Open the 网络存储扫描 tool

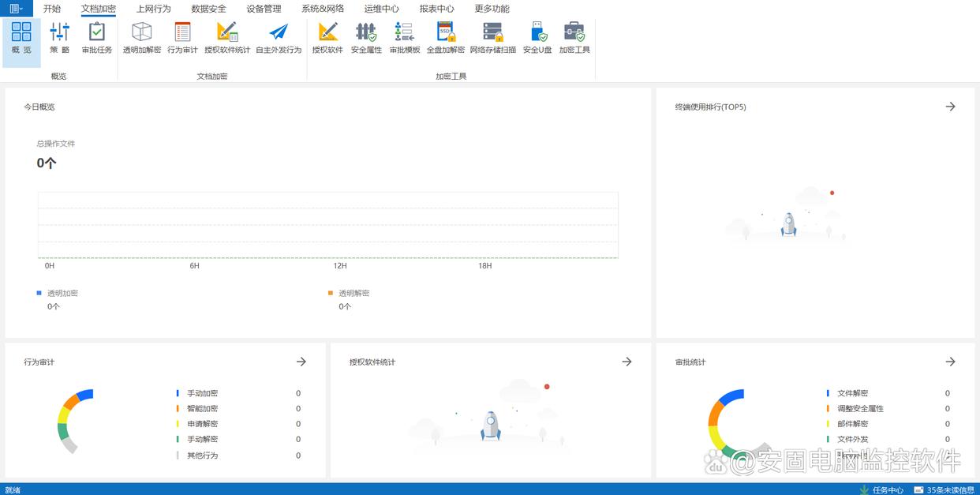493,37
